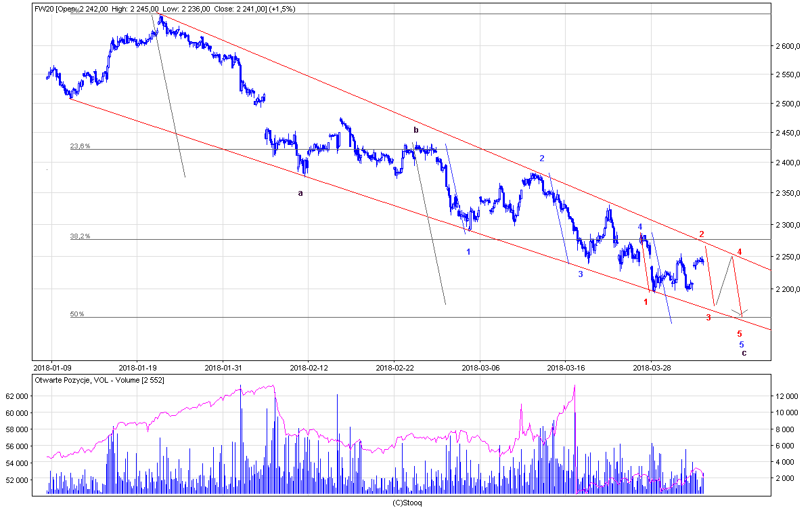Click the 2018-02-22 date label
Viewport: 812px width, 508px height.
click(394, 367)
